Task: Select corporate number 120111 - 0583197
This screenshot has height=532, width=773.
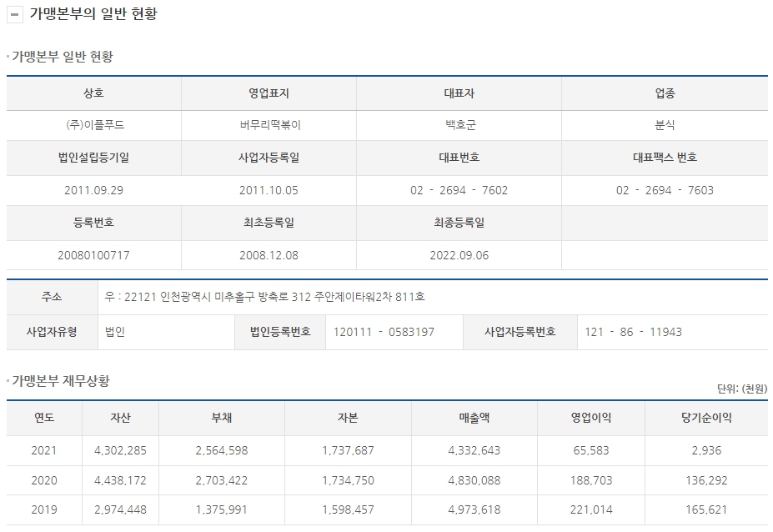Action: pyautogui.click(x=384, y=332)
